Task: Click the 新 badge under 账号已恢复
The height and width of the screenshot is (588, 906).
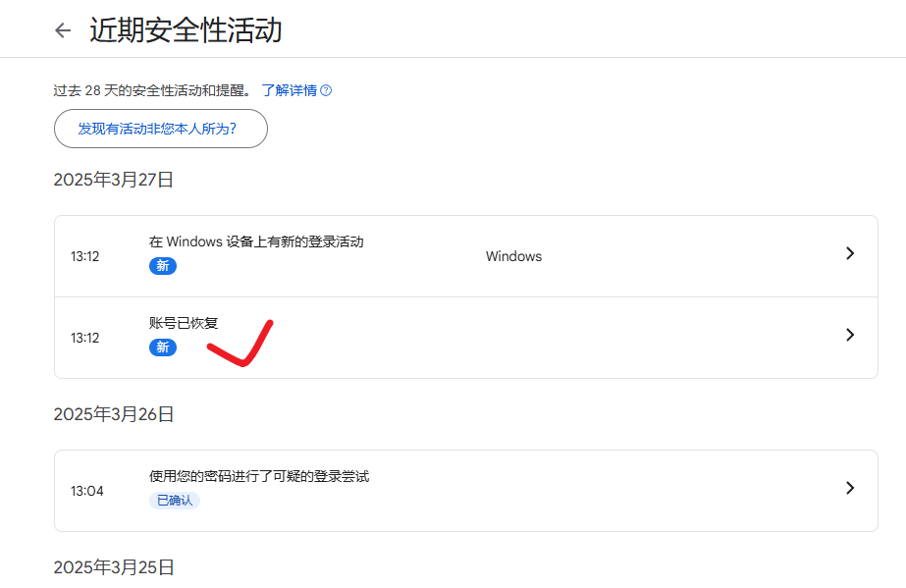Action: 163,347
